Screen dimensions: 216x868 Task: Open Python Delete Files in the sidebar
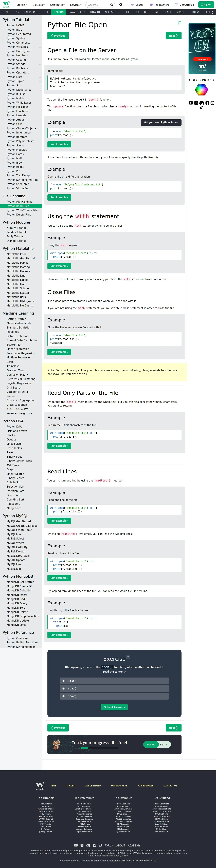19,215
